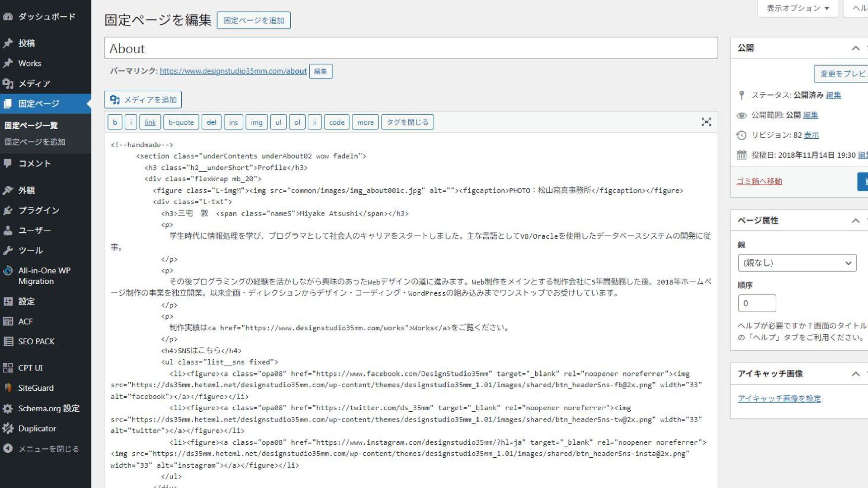The height and width of the screenshot is (488, 868).
Task: Click the b-quote quicktag button
Action: [181, 122]
